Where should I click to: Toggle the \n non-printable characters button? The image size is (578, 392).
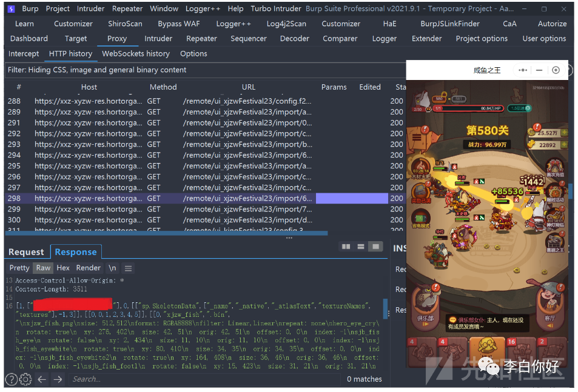[112, 268]
